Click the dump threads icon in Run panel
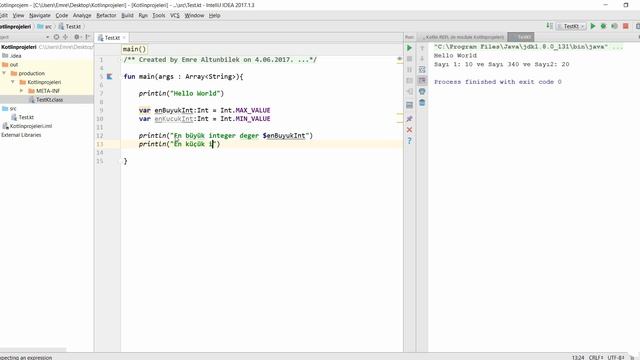 coord(409,80)
